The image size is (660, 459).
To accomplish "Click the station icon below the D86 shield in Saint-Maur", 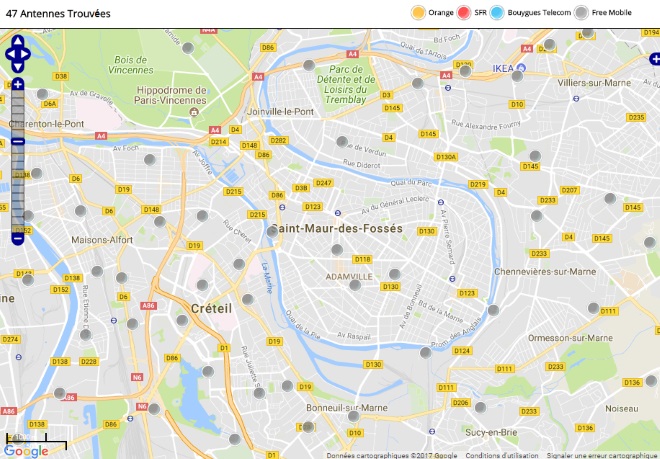I will pyautogui.click(x=282, y=207).
